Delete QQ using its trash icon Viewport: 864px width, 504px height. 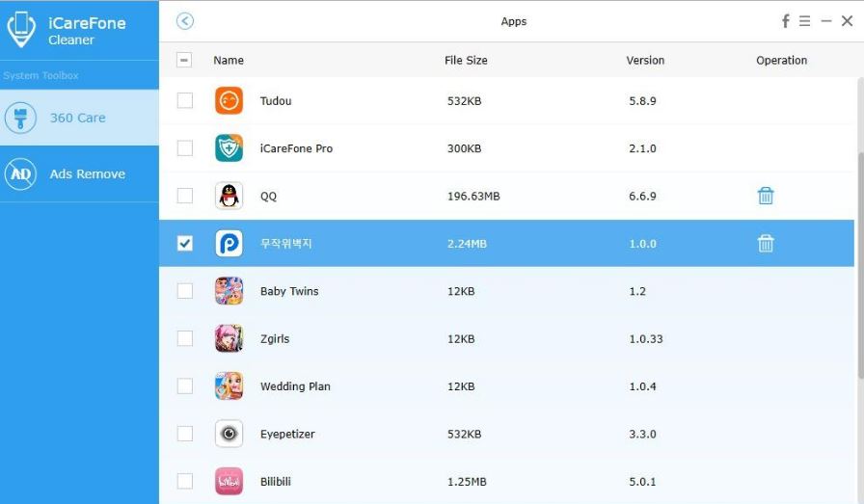pos(765,196)
